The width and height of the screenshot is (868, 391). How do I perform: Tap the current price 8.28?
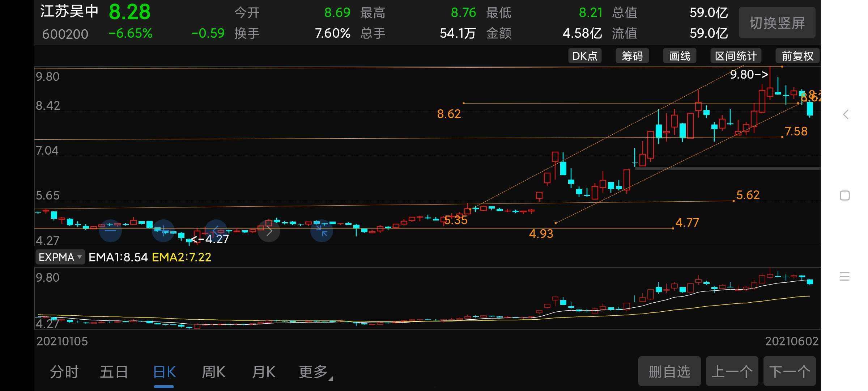[129, 12]
